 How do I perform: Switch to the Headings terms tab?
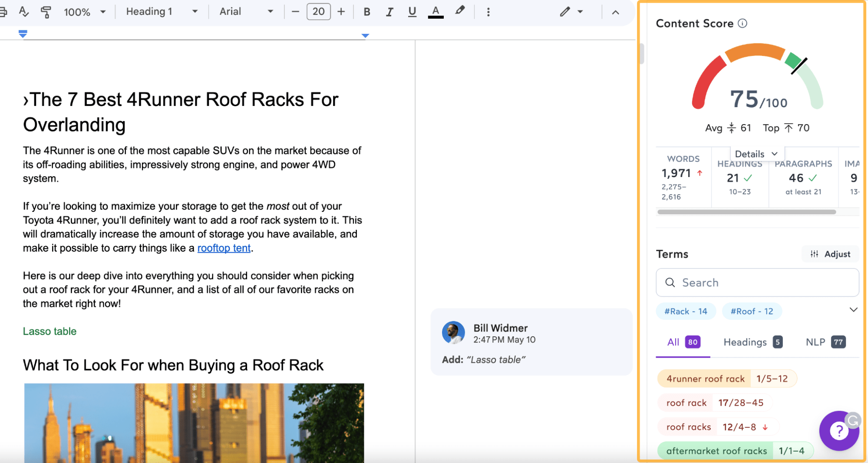click(745, 342)
